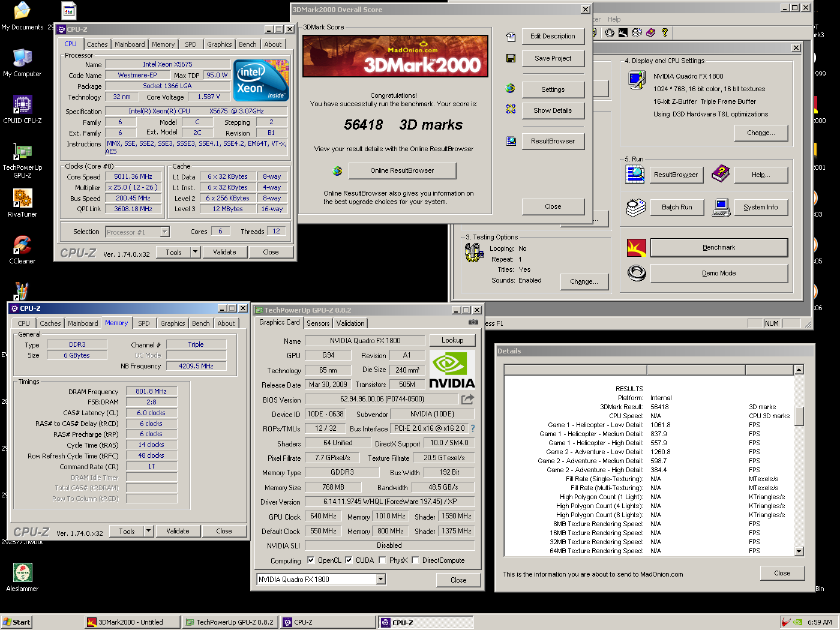Click the benchmark icon in 3DMark toolbar
Image resolution: width=840 pixels, height=630 pixels.
point(623,32)
